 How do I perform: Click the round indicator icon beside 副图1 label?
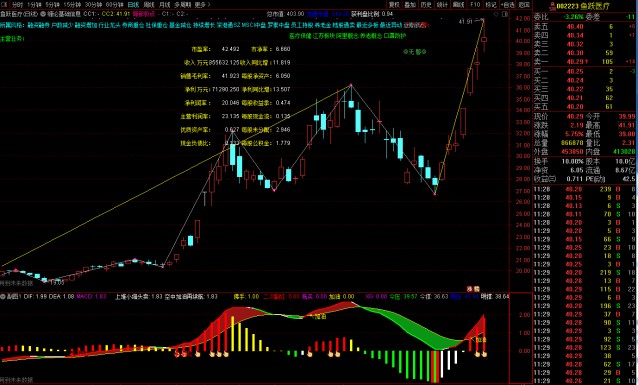[2, 297]
